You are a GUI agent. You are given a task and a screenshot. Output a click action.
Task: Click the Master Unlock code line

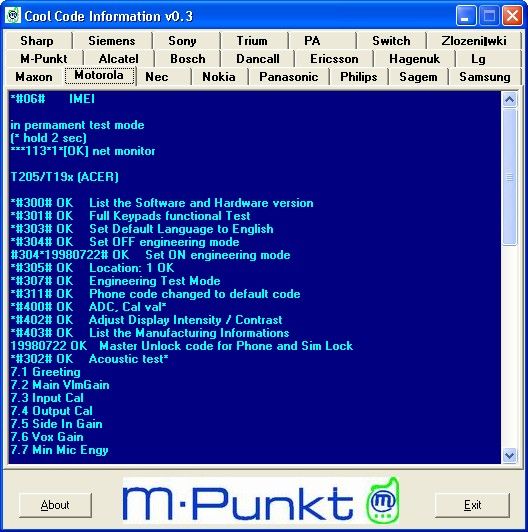pyautogui.click(x=182, y=346)
